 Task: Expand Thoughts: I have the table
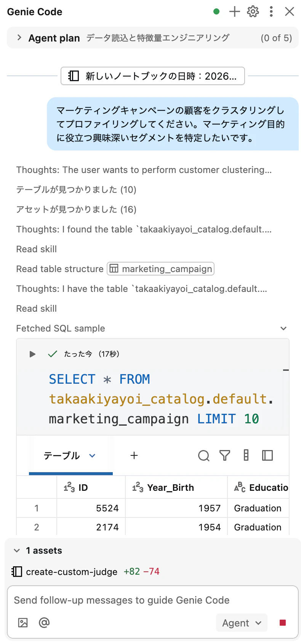(142, 289)
